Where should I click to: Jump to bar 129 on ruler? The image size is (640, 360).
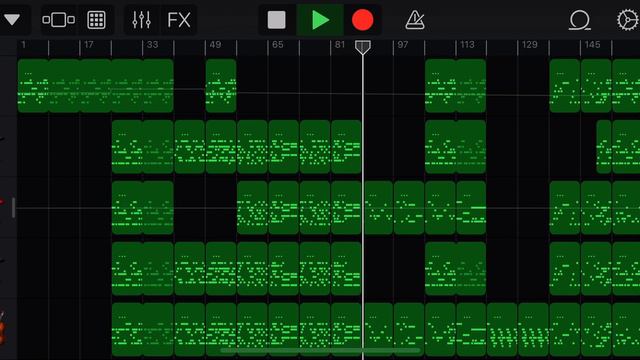coord(530,45)
